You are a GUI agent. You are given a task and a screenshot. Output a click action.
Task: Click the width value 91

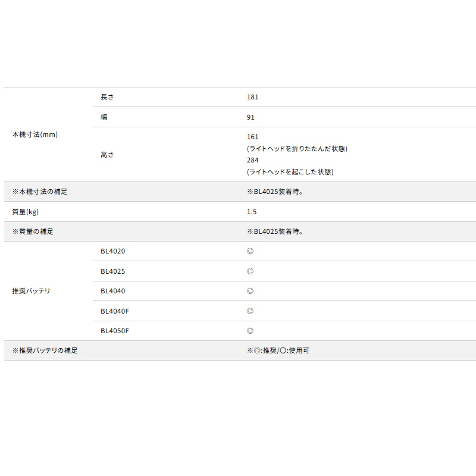[250, 117]
